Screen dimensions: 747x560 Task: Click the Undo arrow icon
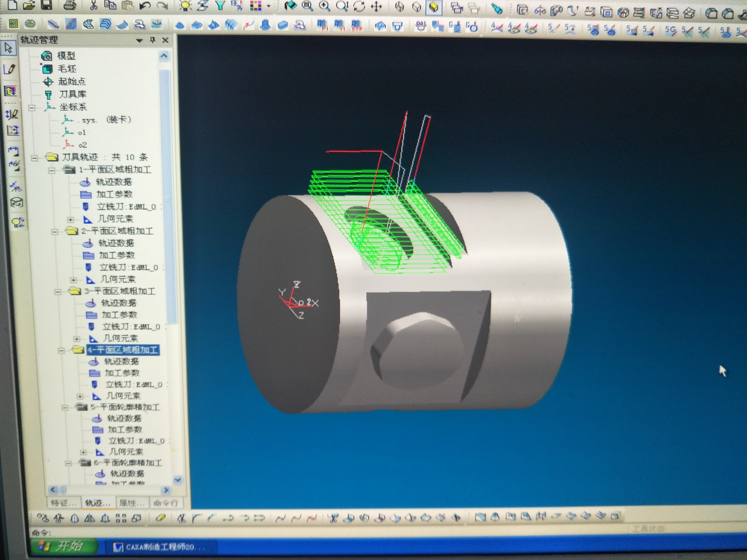pos(145,5)
